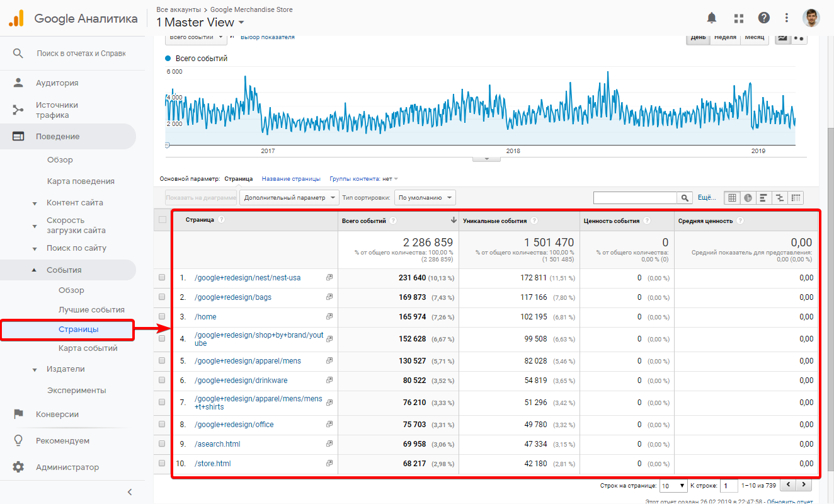Image resolution: width=834 pixels, height=504 pixels.
Task: Tick the checkbox for /google+redesign/bags row
Action: click(163, 297)
